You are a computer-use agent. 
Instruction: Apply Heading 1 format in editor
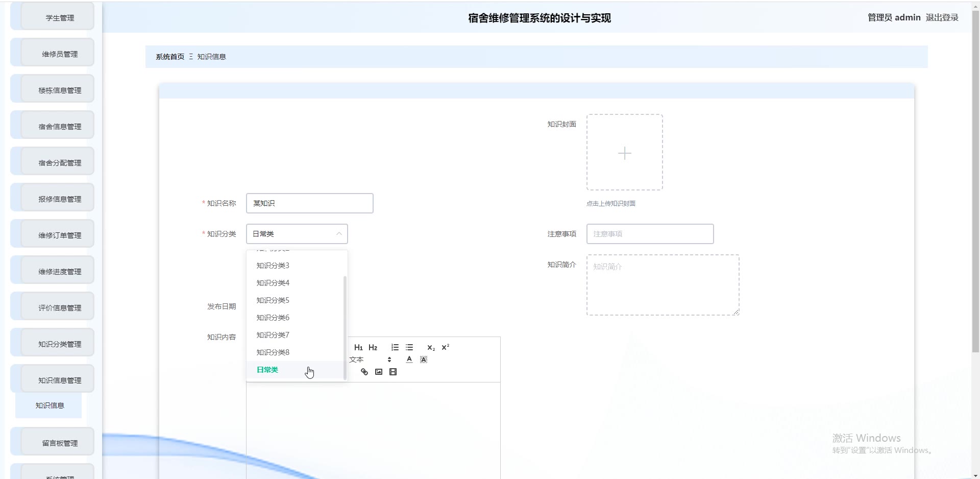(x=358, y=347)
